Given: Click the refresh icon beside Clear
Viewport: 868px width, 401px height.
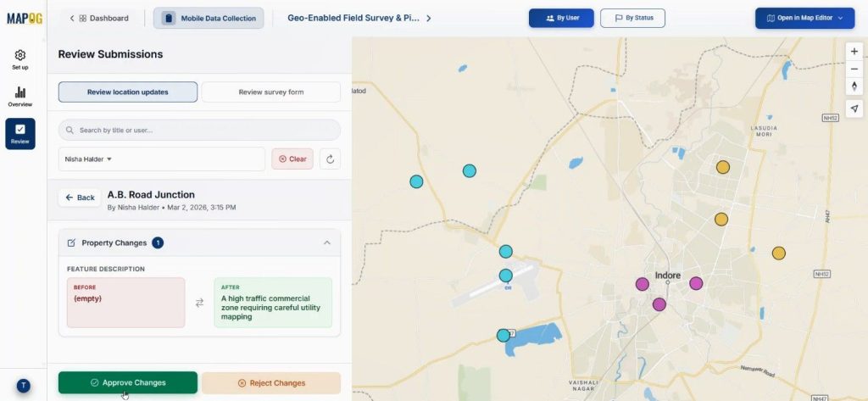Looking at the screenshot, I should click(330, 159).
